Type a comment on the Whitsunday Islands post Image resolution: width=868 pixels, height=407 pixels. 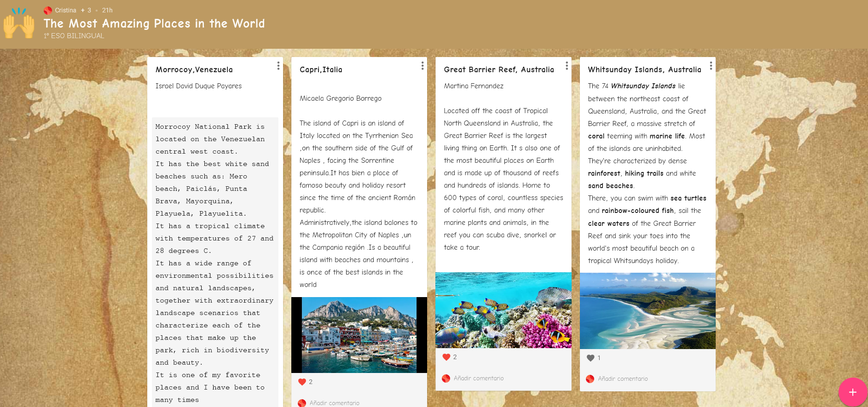click(623, 379)
